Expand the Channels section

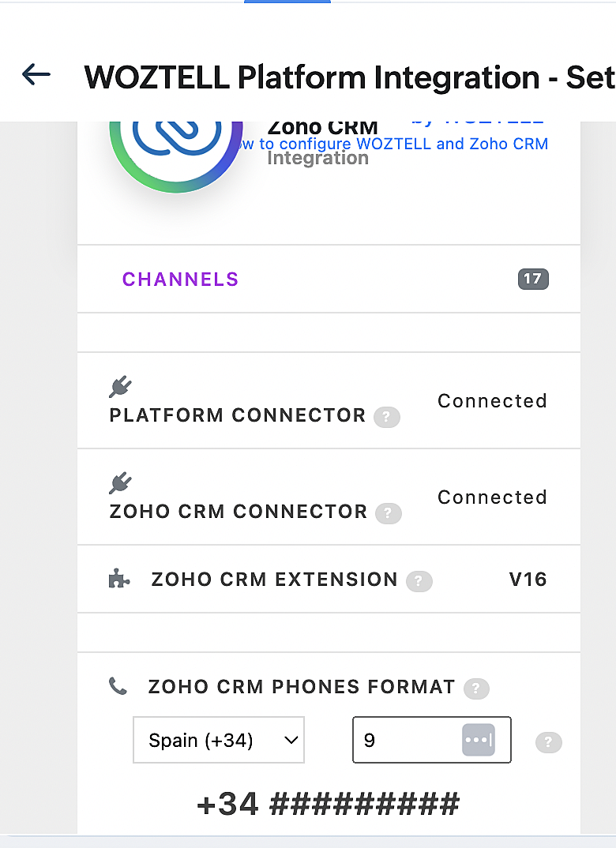[x=329, y=279]
